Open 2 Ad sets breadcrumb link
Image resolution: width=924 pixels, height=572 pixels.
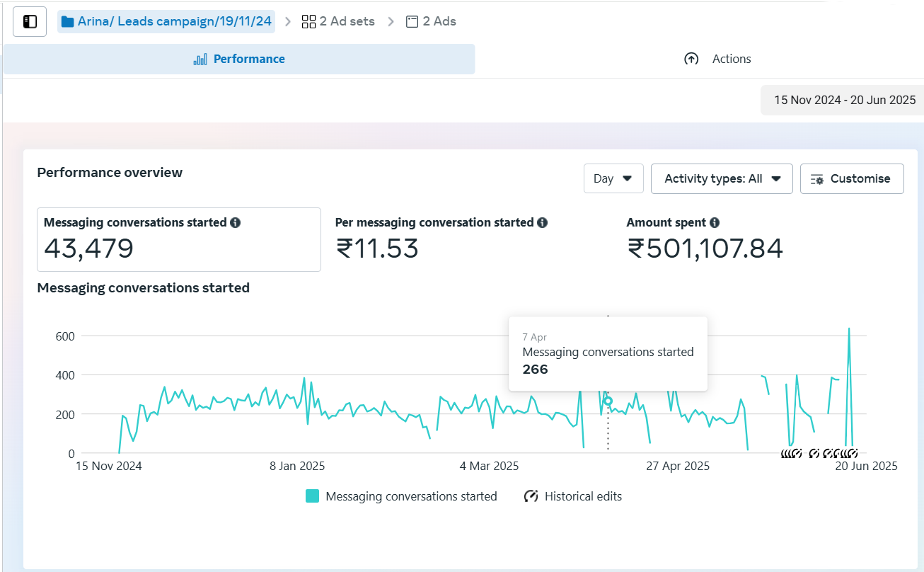pos(347,22)
